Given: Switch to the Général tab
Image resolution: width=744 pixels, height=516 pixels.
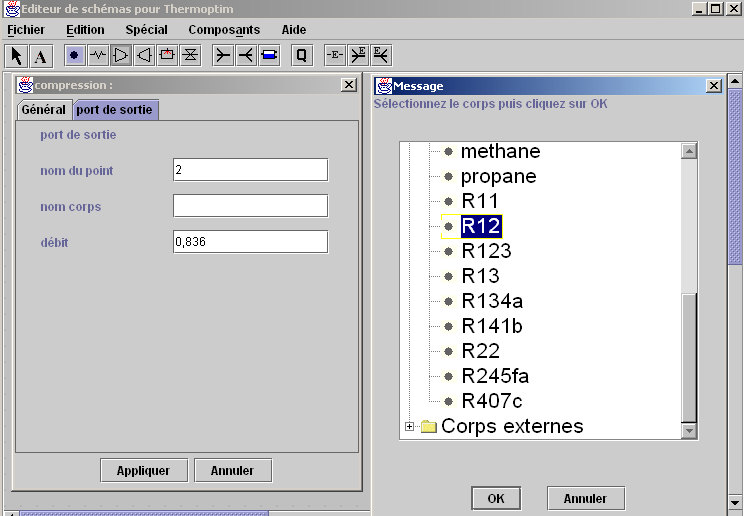Looking at the screenshot, I should pyautogui.click(x=44, y=110).
